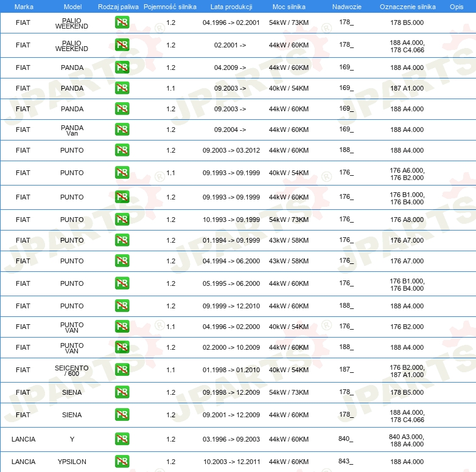Click the petrol icon in the Punto 05.1995 -> 06.2000 row
The image size is (476, 472).
122,283
